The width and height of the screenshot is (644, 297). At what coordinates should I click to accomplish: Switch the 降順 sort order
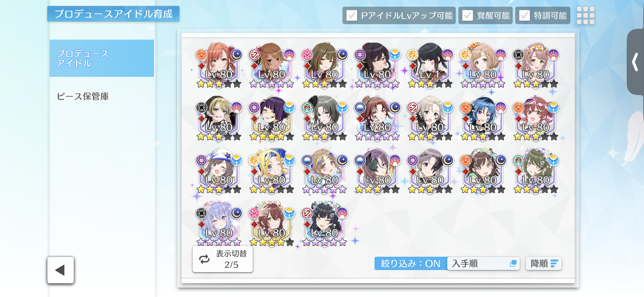tap(544, 263)
